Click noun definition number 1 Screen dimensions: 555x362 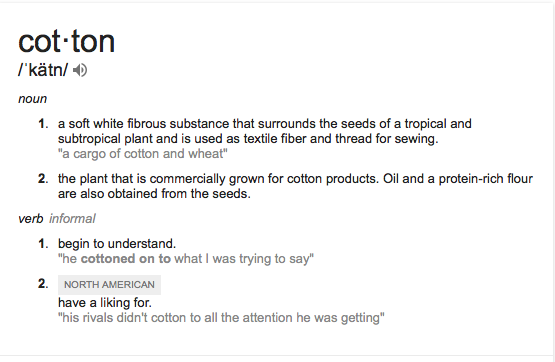point(43,124)
